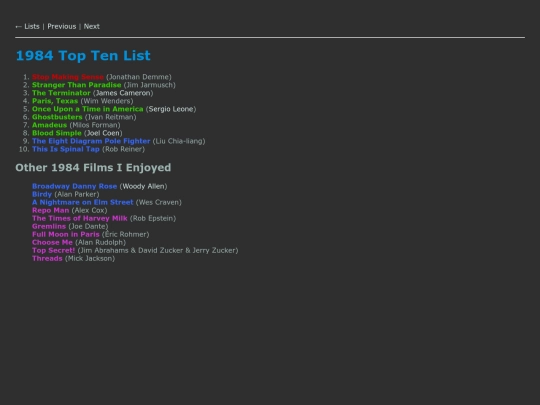Image resolution: width=540 pixels, height=405 pixels.
Task: Click Choose Me film link
Action: 52,242
